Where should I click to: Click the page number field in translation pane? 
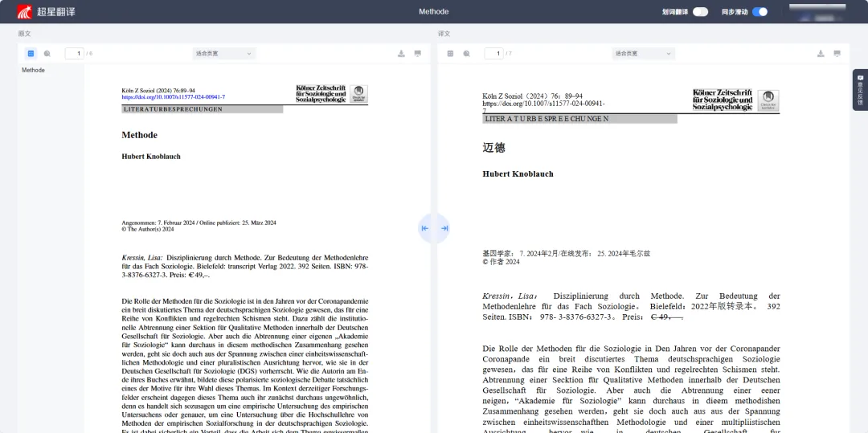click(493, 54)
